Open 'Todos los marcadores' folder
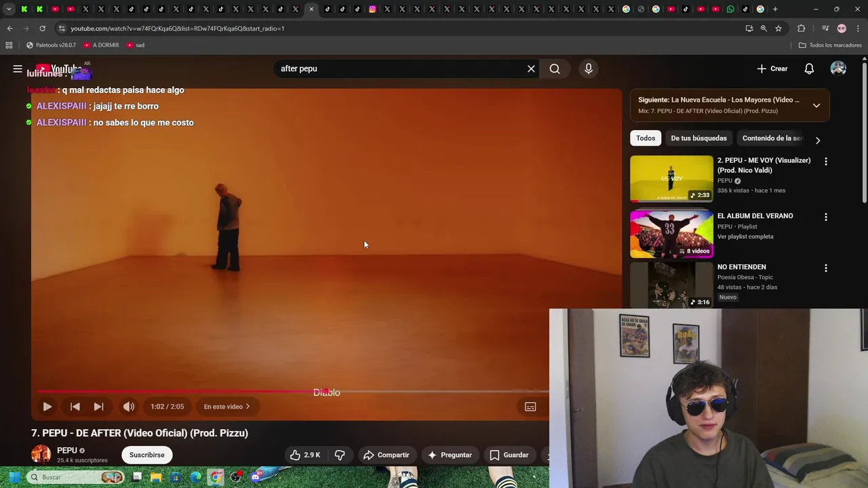 click(830, 45)
